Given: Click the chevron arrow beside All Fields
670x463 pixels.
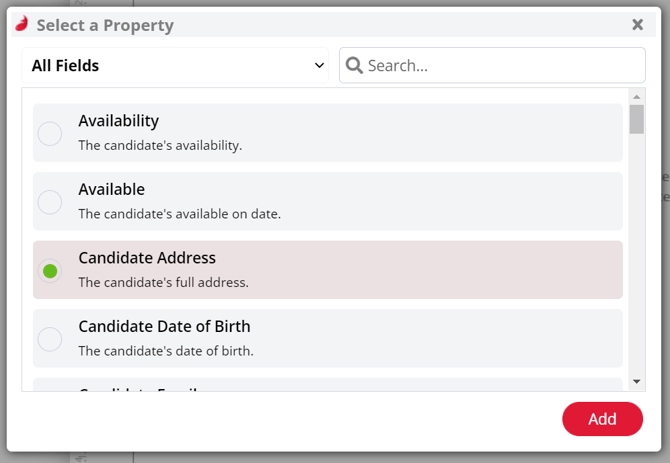Looking at the screenshot, I should click(x=319, y=65).
